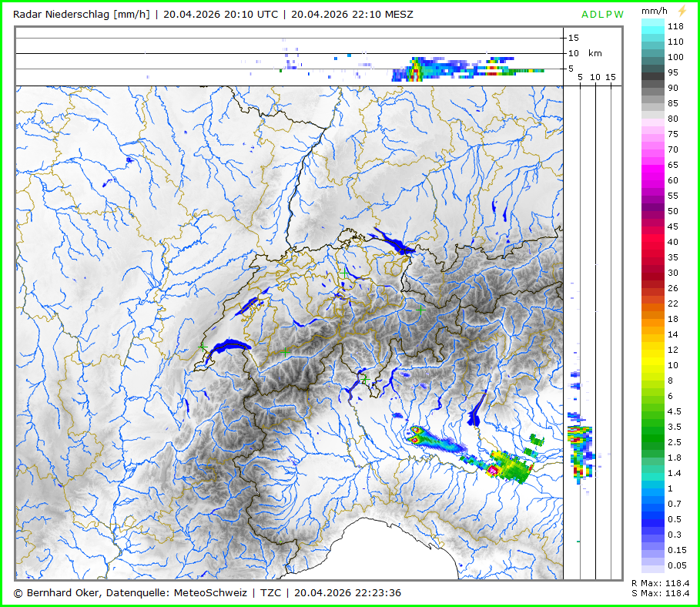Toggle the green 'A' layer letter
This screenshot has width=700, height=607.
(x=585, y=15)
